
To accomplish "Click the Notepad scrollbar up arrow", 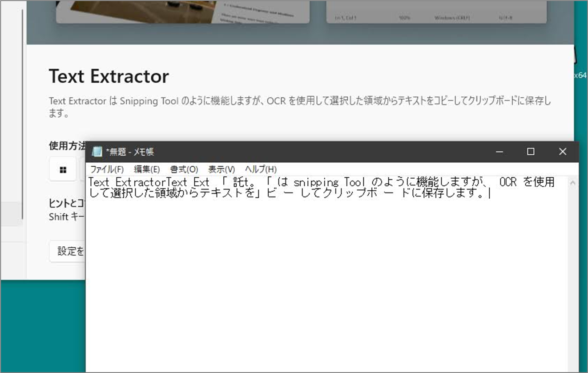I will 573,182.
